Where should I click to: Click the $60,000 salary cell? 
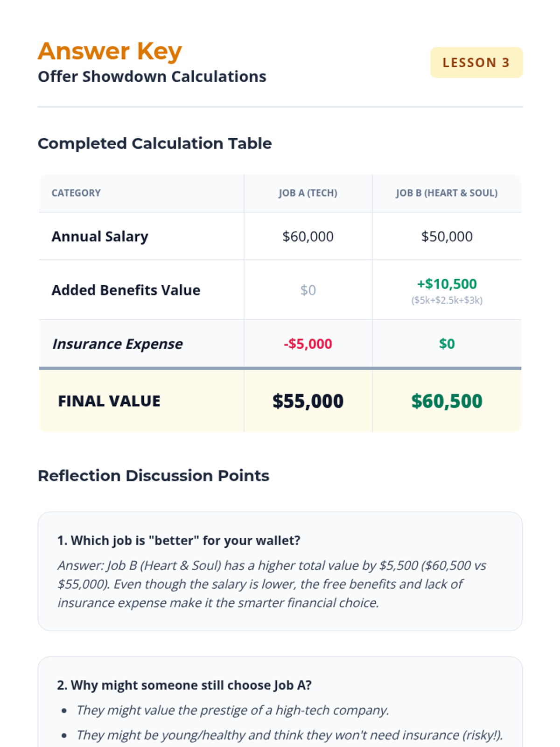point(308,236)
